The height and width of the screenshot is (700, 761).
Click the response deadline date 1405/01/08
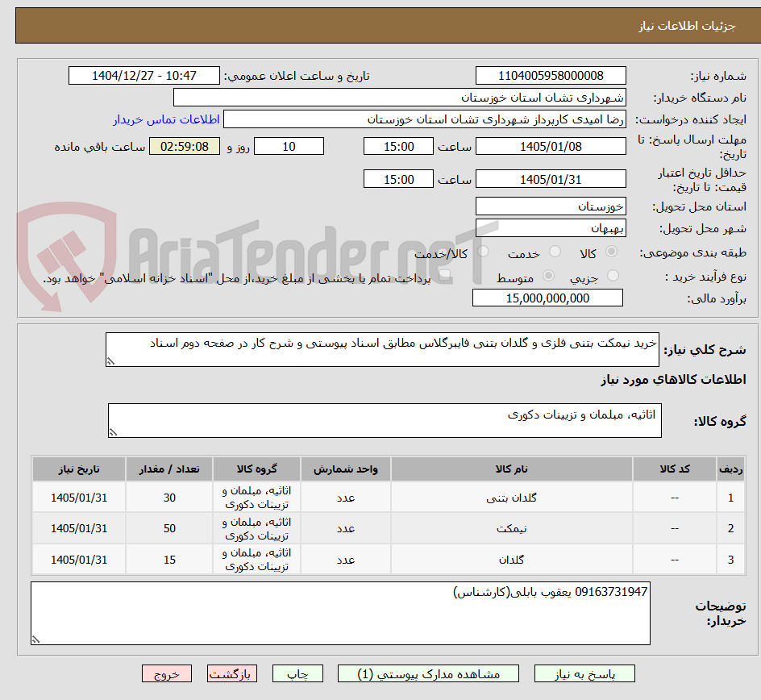pos(551,146)
